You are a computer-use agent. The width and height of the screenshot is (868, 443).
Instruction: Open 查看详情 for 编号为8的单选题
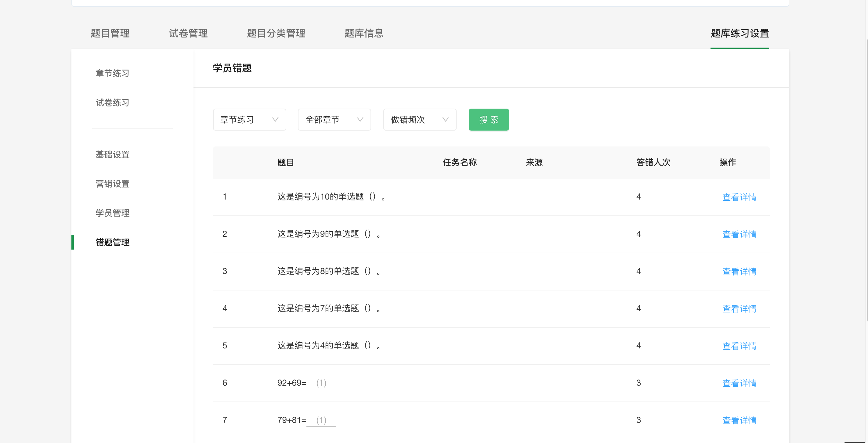(739, 272)
